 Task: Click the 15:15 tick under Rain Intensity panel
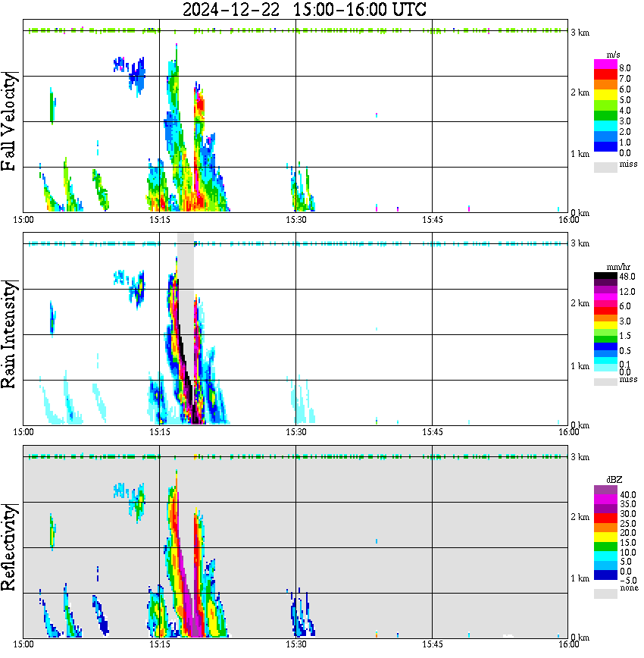pos(159,432)
